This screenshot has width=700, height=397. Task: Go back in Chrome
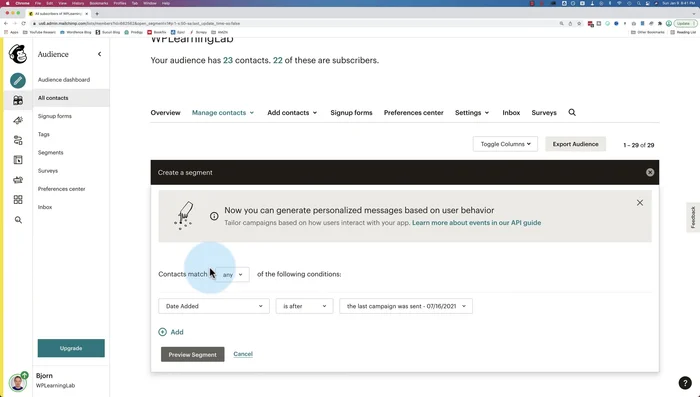pos(6,23)
